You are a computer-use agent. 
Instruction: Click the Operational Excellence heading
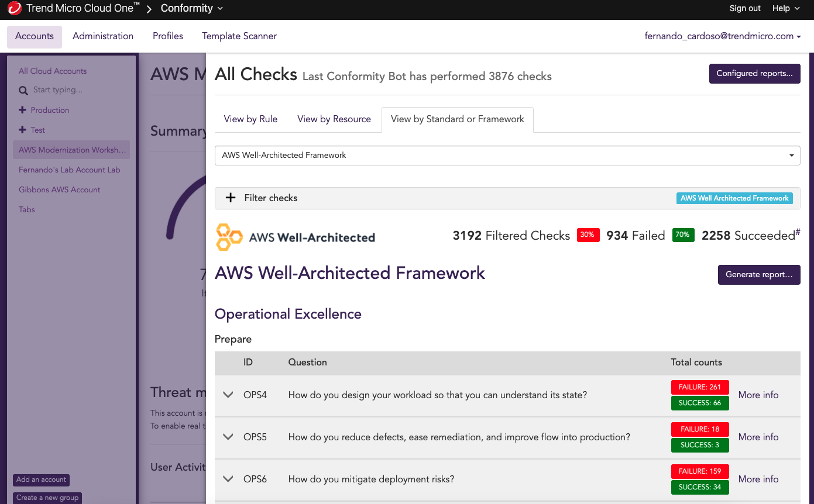click(288, 314)
